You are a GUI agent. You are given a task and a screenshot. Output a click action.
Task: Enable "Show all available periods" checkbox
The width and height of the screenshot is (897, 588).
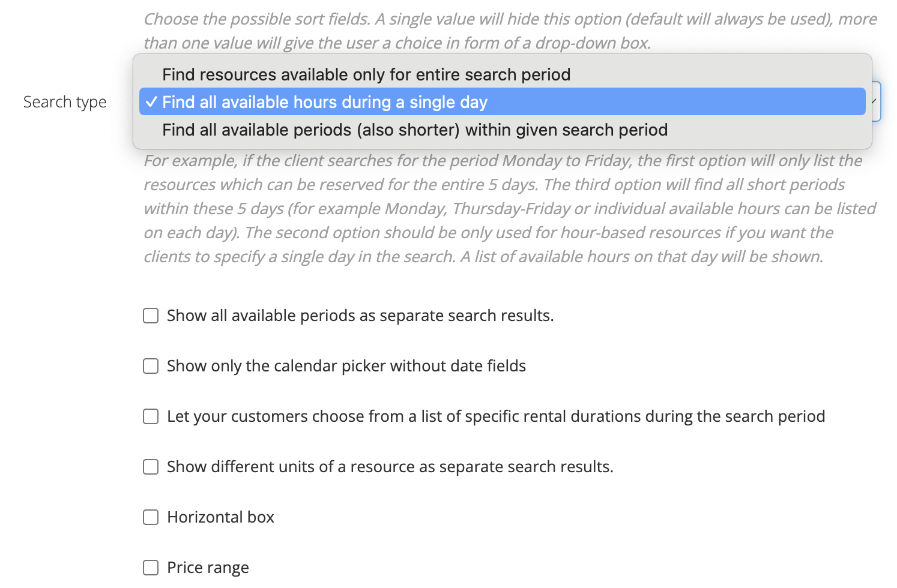[x=151, y=316]
